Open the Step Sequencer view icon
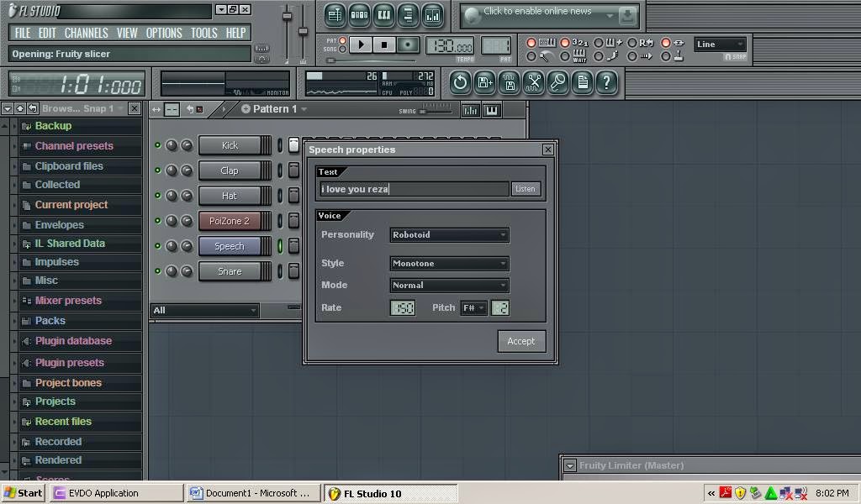This screenshot has width=861, height=504. point(359,15)
